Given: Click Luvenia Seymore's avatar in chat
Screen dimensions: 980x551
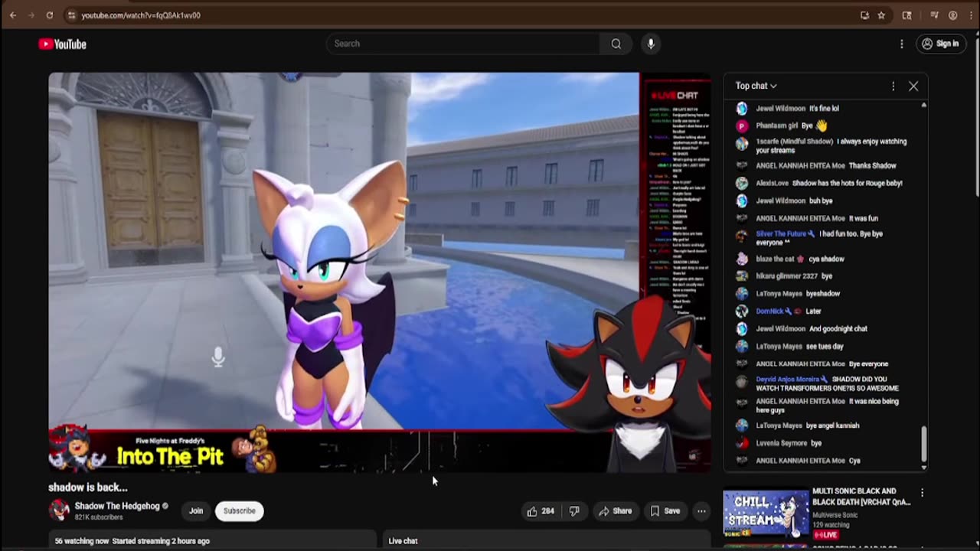Looking at the screenshot, I should (741, 443).
